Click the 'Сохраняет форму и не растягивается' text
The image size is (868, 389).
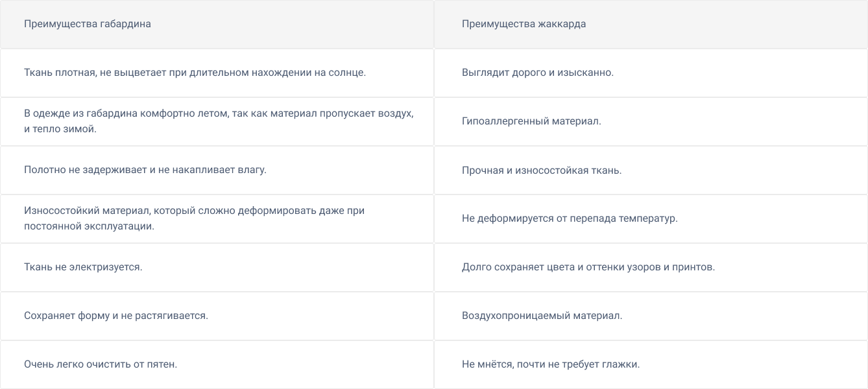pos(115,316)
